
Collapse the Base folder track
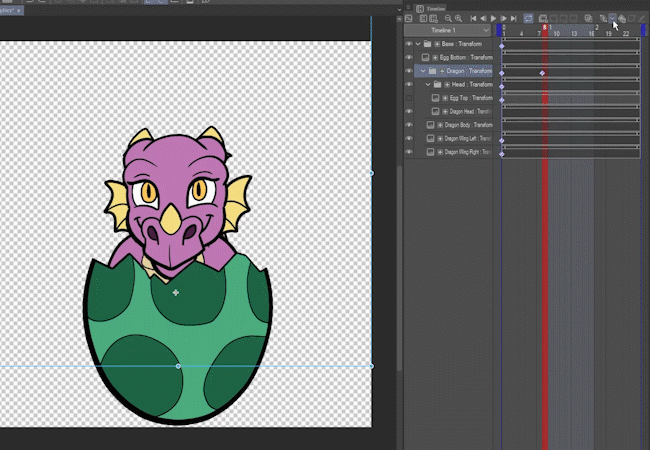click(417, 44)
